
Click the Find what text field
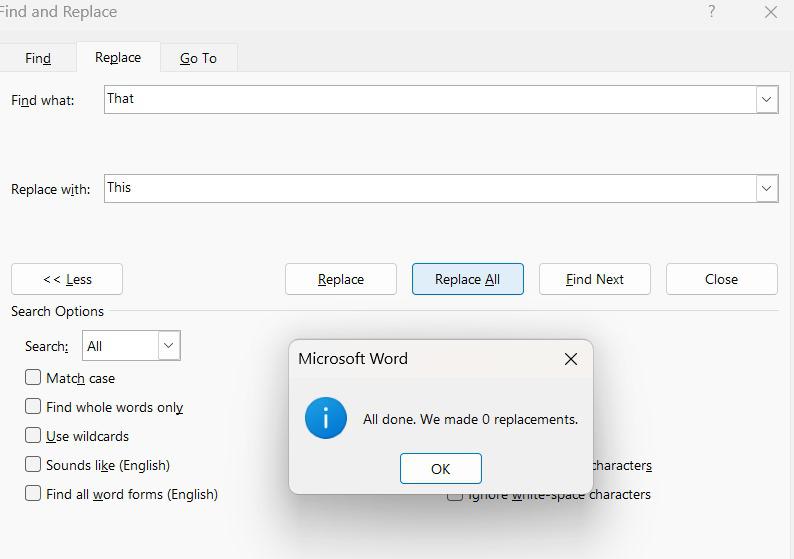pos(430,99)
